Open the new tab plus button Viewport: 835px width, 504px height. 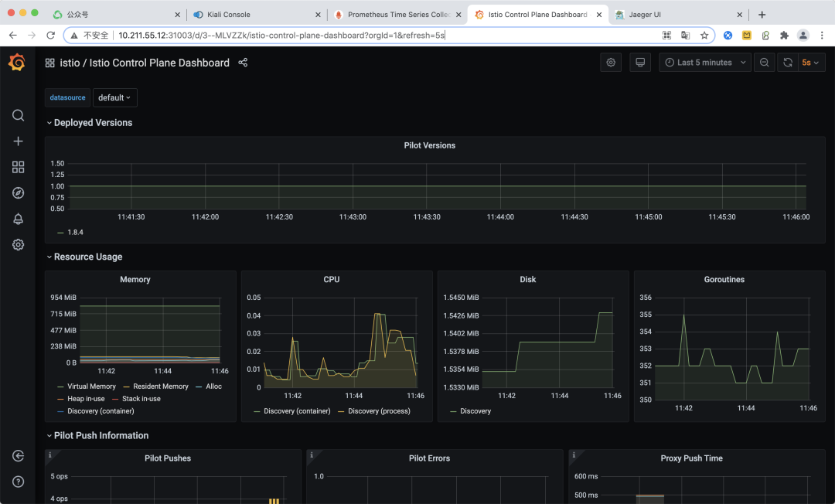pos(762,15)
